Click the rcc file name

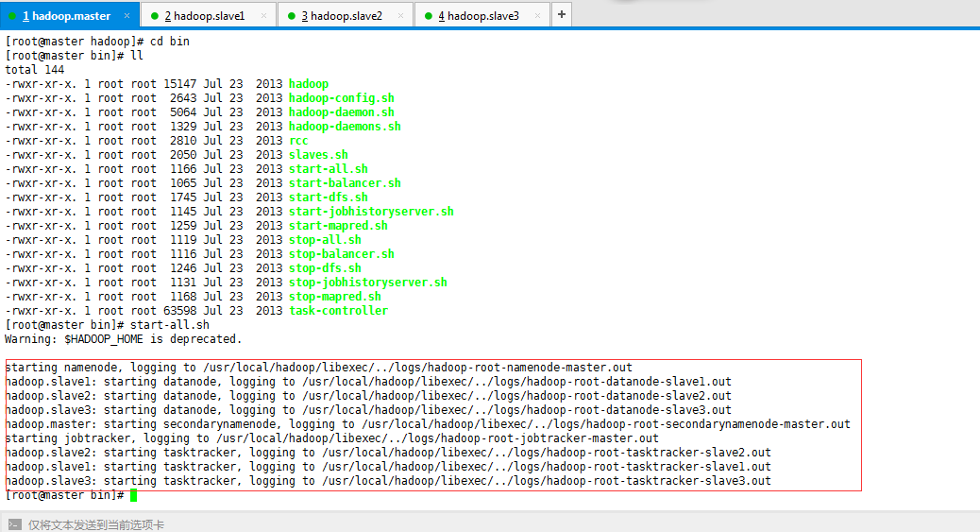298,141
